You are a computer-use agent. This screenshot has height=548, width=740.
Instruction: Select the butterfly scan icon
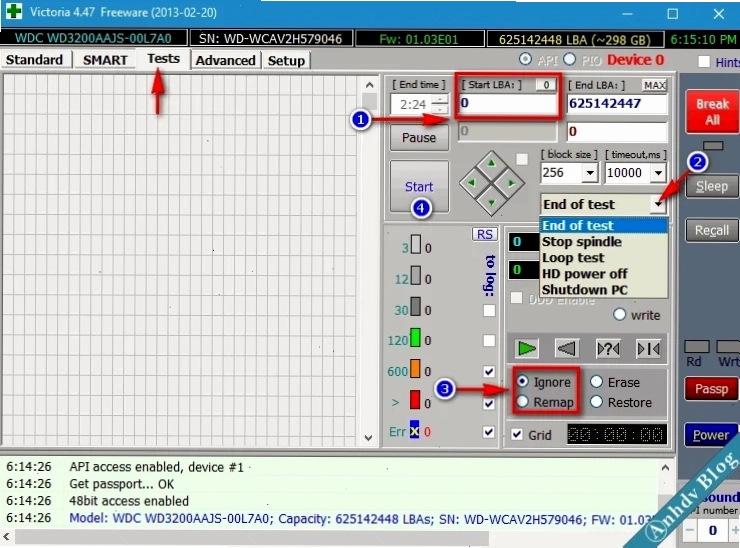tap(648, 349)
